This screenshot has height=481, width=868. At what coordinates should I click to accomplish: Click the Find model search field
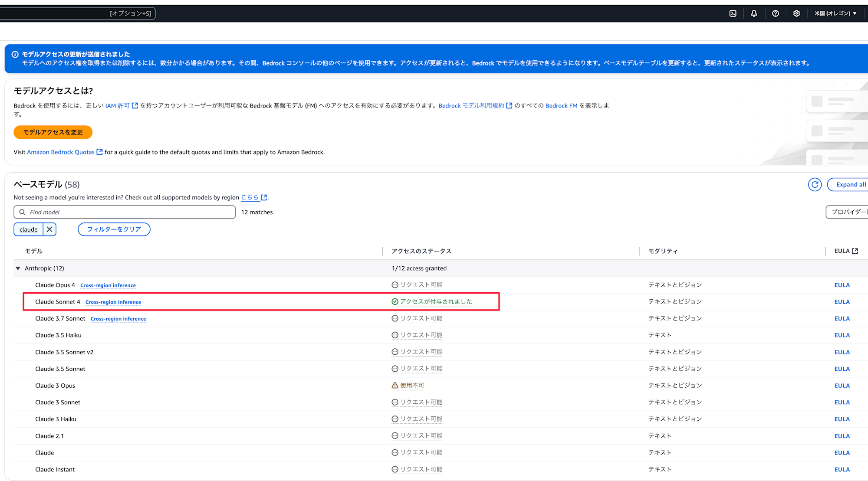(125, 212)
